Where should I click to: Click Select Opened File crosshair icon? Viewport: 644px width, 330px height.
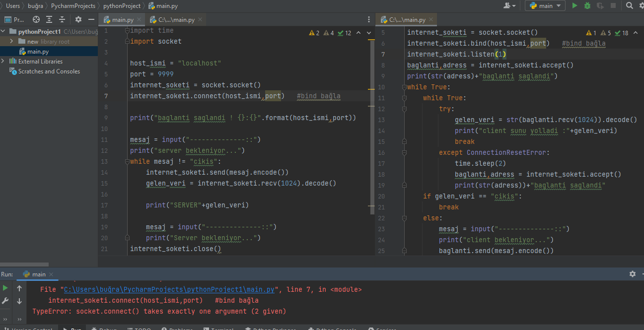pos(36,19)
